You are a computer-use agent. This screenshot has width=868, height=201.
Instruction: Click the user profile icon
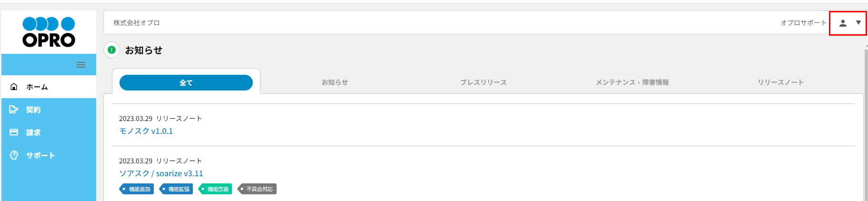pyautogui.click(x=843, y=23)
